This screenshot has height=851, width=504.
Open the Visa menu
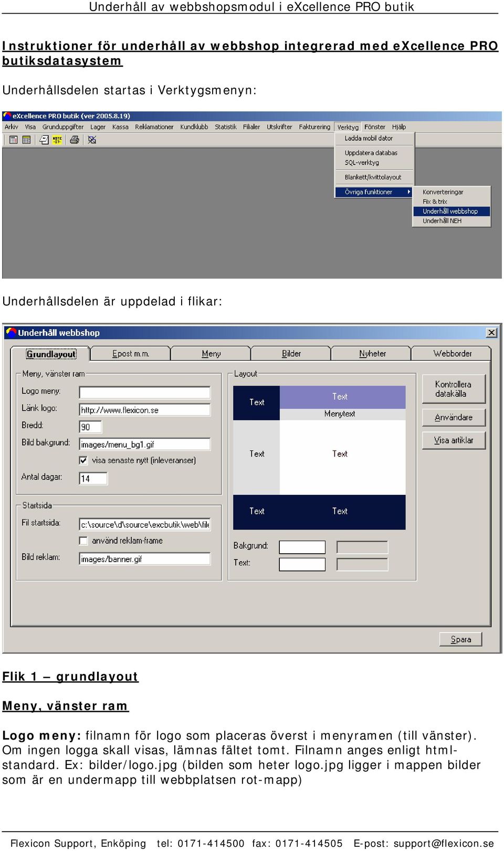tap(30, 127)
